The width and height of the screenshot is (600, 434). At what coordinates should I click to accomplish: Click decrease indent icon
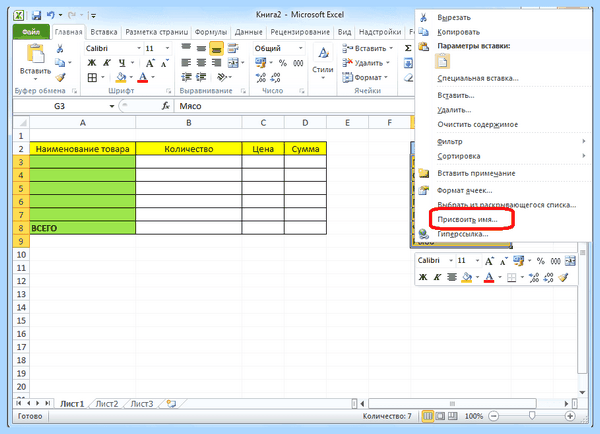[x=186, y=77]
